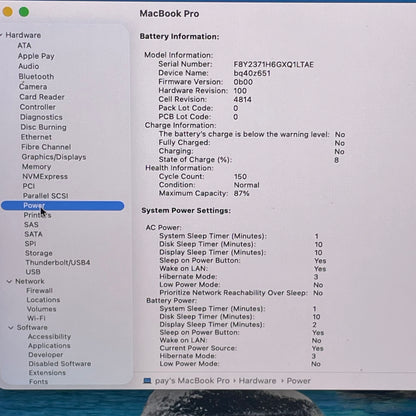Click the Hardware category label
Image resolution: width=416 pixels, height=416 pixels.
[x=23, y=35]
